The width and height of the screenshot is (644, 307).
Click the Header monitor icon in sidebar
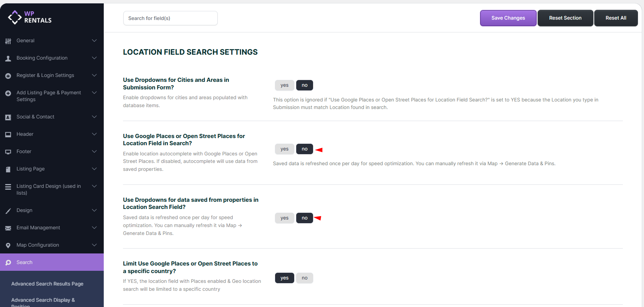point(8,135)
